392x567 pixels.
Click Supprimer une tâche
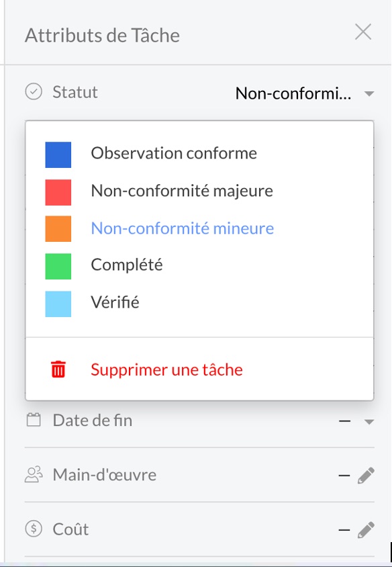(x=166, y=369)
